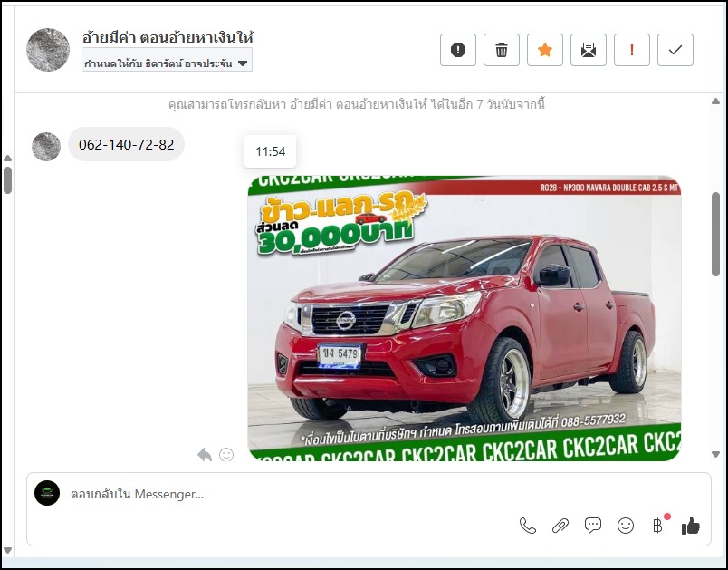Screen dimensions: 728x570
Task: Attach a file with paperclip icon
Action: [560, 526]
